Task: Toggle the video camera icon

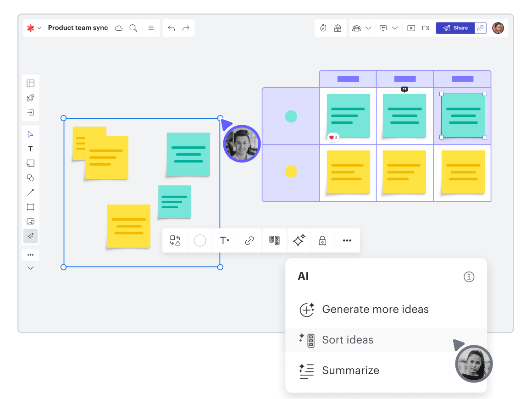Action: [426, 28]
